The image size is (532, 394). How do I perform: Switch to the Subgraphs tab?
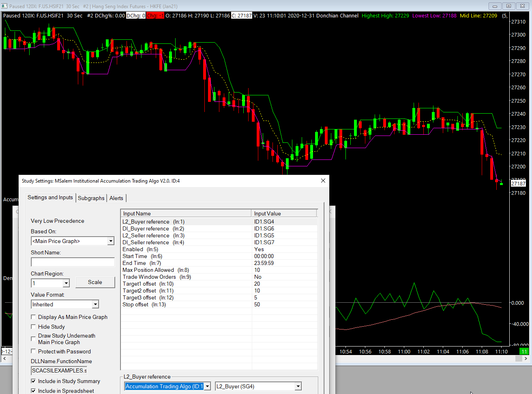pyautogui.click(x=91, y=198)
